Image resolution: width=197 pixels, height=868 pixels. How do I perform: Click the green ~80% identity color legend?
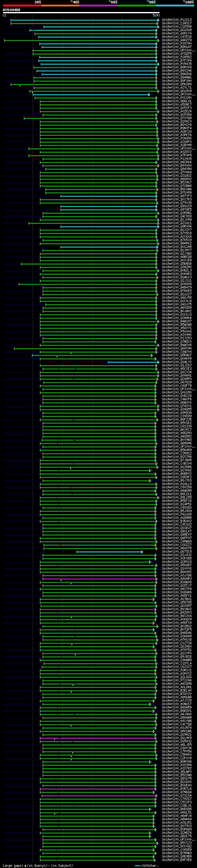[x=137, y=6]
